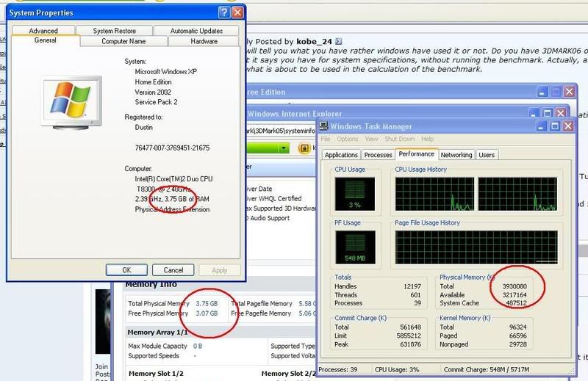Close the Windows Internet Explorer window

[561, 113]
